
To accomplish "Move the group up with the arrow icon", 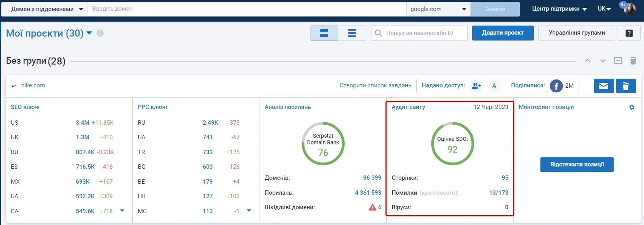I will tap(587, 61).
